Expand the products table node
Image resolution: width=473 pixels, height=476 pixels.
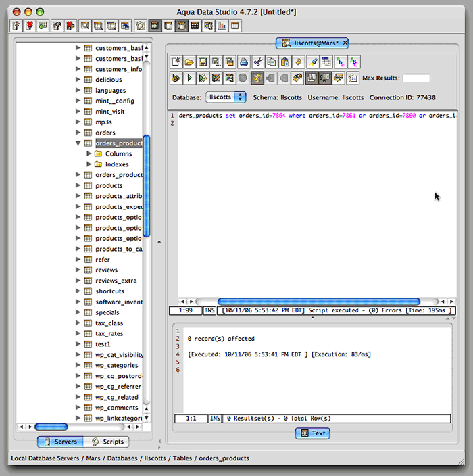[x=78, y=185]
